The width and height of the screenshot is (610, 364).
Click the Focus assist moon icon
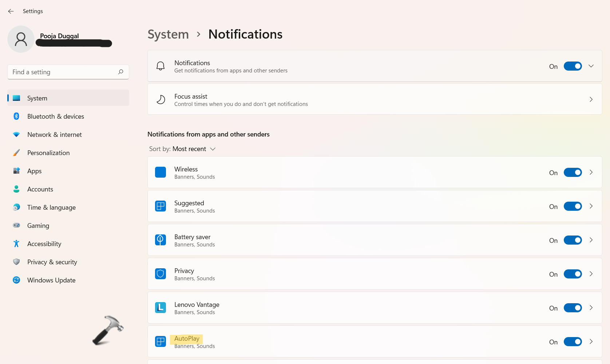click(161, 99)
